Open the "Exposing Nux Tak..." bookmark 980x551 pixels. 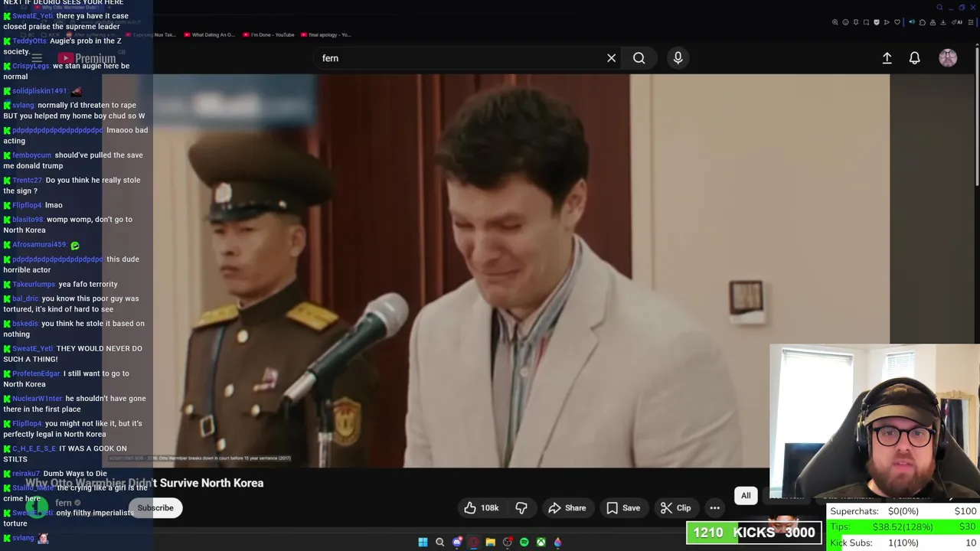coord(152,34)
